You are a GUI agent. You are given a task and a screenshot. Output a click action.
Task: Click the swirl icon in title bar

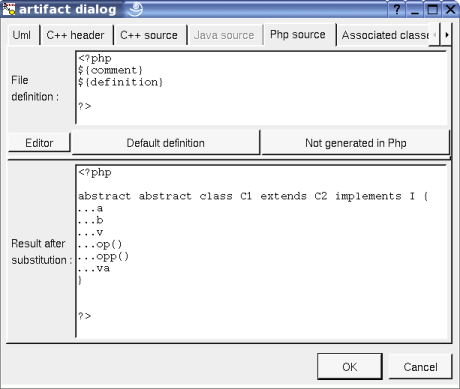click(136, 9)
